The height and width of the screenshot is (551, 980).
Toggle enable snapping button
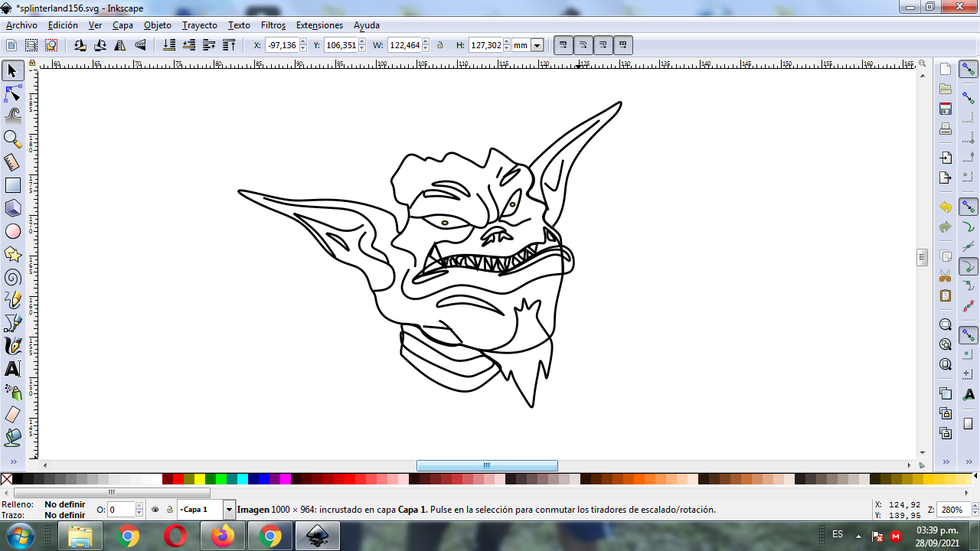tap(969, 70)
